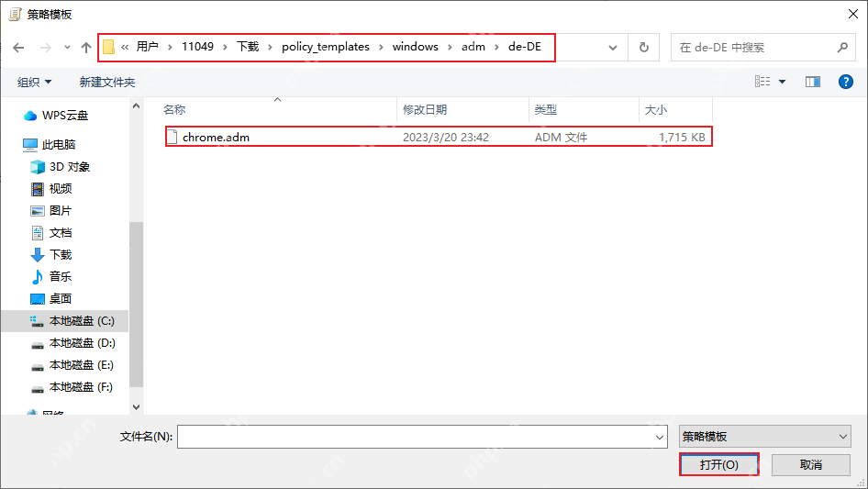This screenshot has width=868, height=489.
Task: Go up one folder level
Action: click(86, 48)
